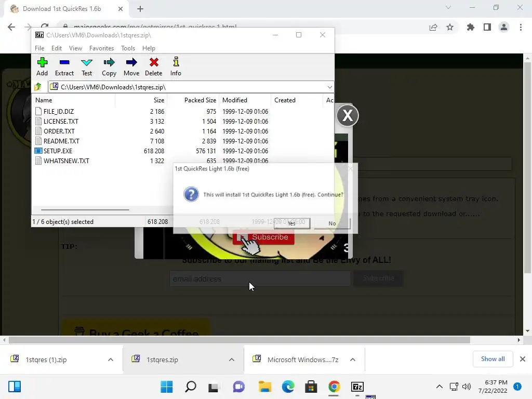Screen dimensions: 532x399
Task: Open archive Info in 7-Zip
Action: pos(176,66)
